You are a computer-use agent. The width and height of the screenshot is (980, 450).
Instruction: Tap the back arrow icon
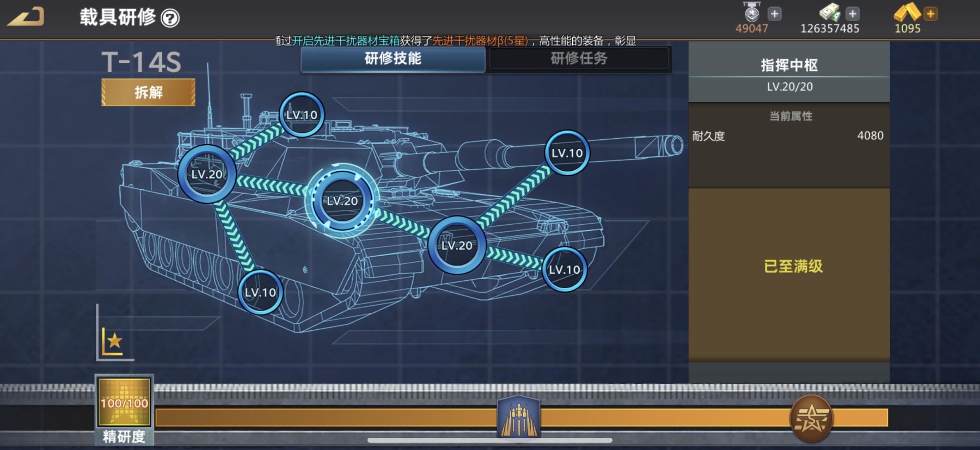coord(26,17)
